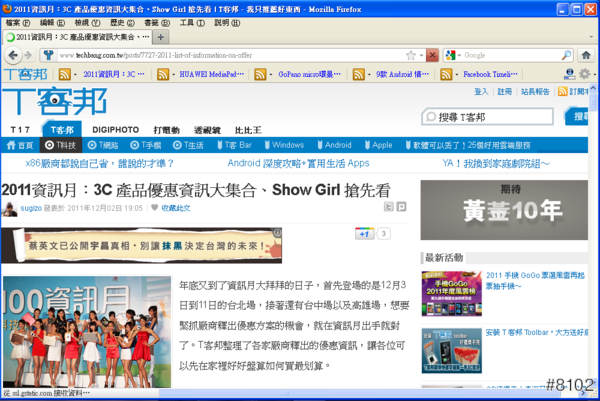Expand dropdown after HUAWEI MediaPad RSS icon
The image size is (600, 401).
click(x=173, y=75)
